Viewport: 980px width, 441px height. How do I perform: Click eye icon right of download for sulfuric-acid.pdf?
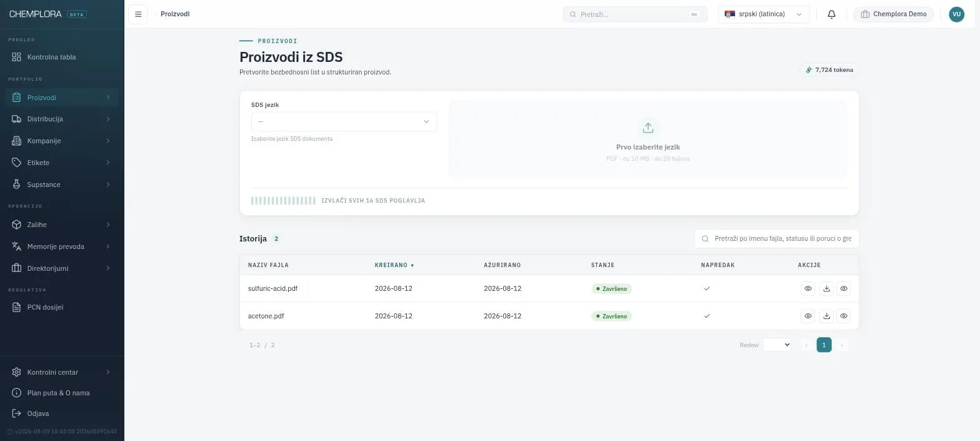point(844,289)
